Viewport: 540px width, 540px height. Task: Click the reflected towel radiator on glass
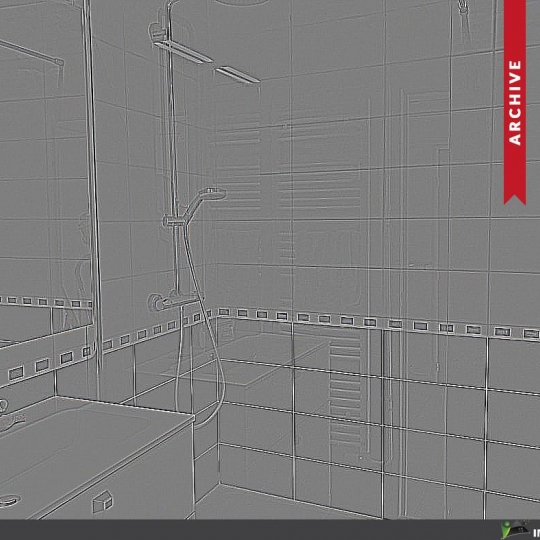pos(345,393)
